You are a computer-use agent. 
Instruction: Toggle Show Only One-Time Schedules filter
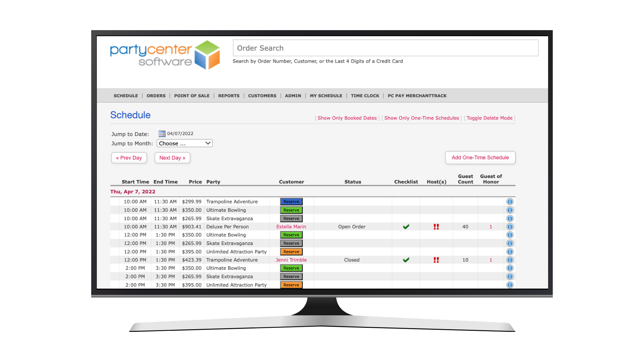[x=422, y=118]
